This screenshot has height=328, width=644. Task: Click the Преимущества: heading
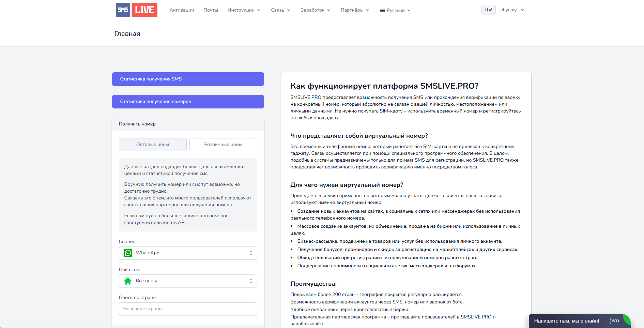coord(313,284)
